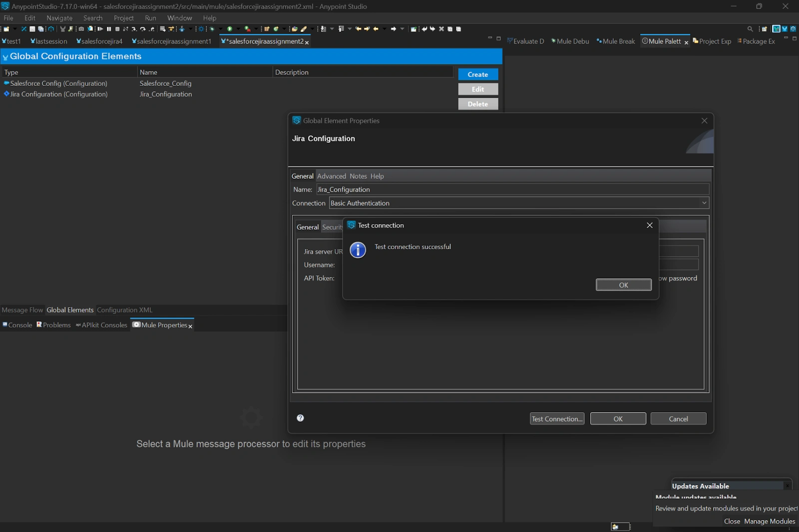The image size is (799, 532).
Task: Open the Advanced tab in Jira Configuration
Action: [x=331, y=176]
